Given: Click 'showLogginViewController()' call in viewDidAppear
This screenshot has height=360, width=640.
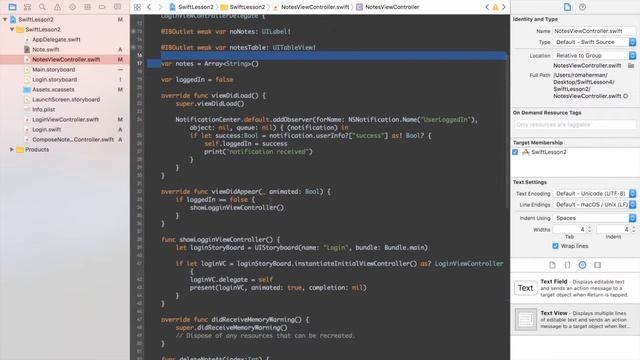Looking at the screenshot, I should coord(237,208).
